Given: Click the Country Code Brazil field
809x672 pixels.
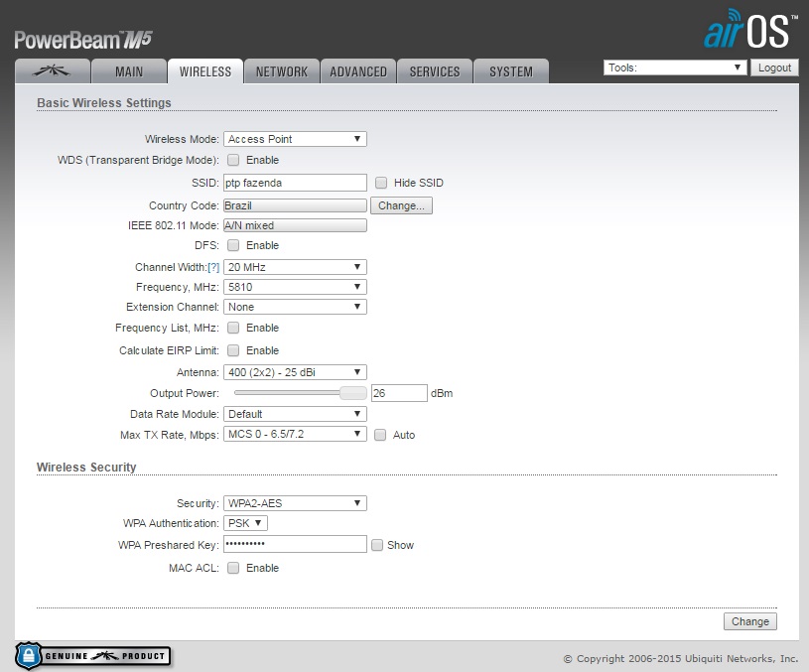Looking at the screenshot, I should coord(295,205).
